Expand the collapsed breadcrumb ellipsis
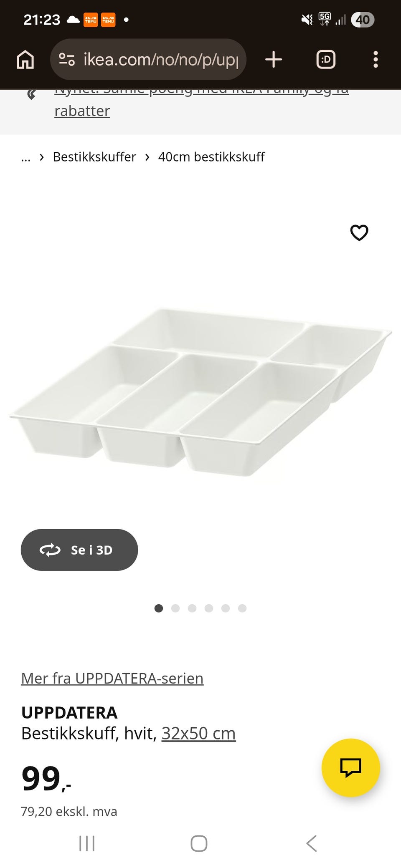401x868 pixels. (26, 158)
